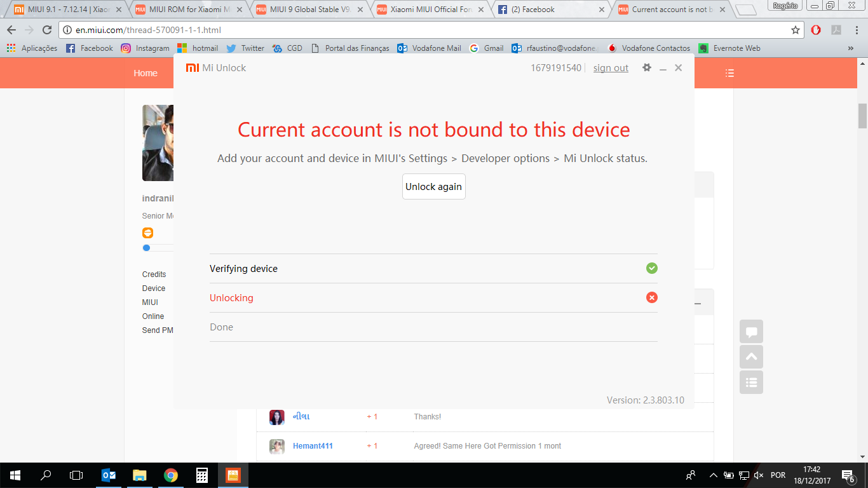This screenshot has width=868, height=488.
Task: Click the MIUI label in profile sidebar
Action: click(x=150, y=302)
